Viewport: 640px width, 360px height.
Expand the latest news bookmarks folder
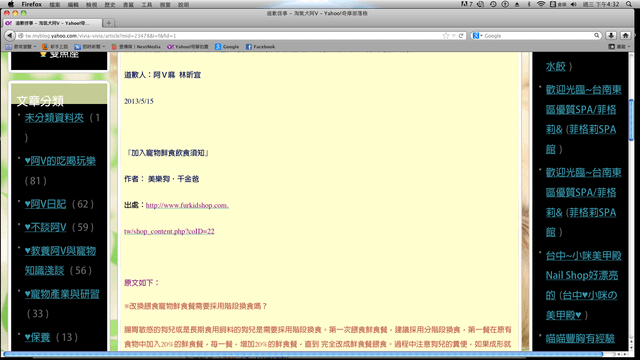[x=90, y=47]
